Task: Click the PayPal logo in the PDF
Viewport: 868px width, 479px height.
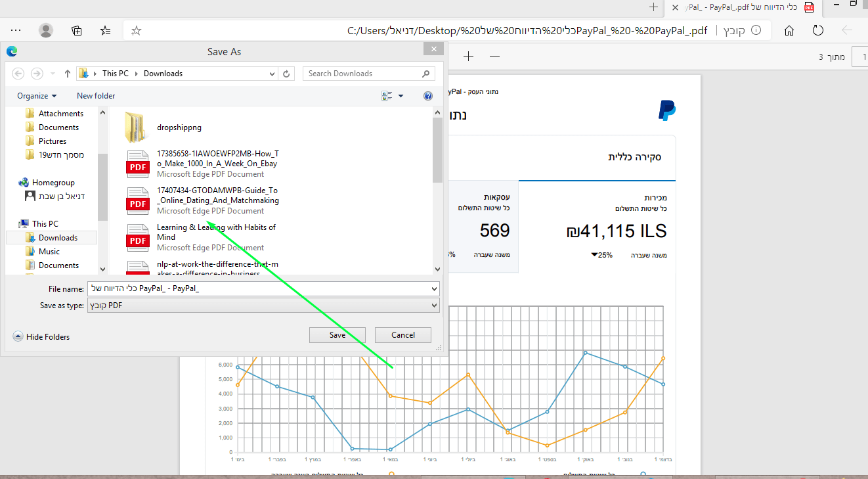Action: coord(666,110)
